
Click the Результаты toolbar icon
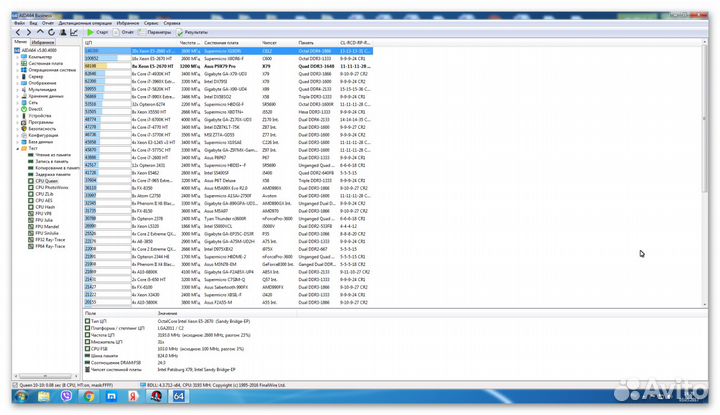point(193,32)
